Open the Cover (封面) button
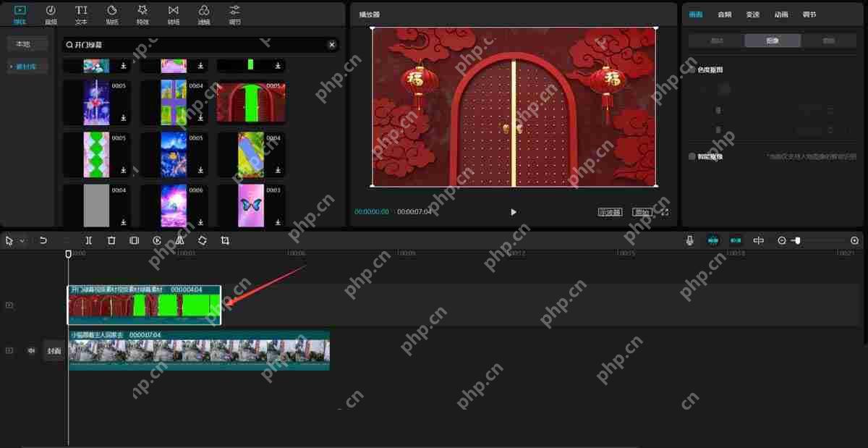Image resolution: width=868 pixels, height=448 pixels. (54, 351)
